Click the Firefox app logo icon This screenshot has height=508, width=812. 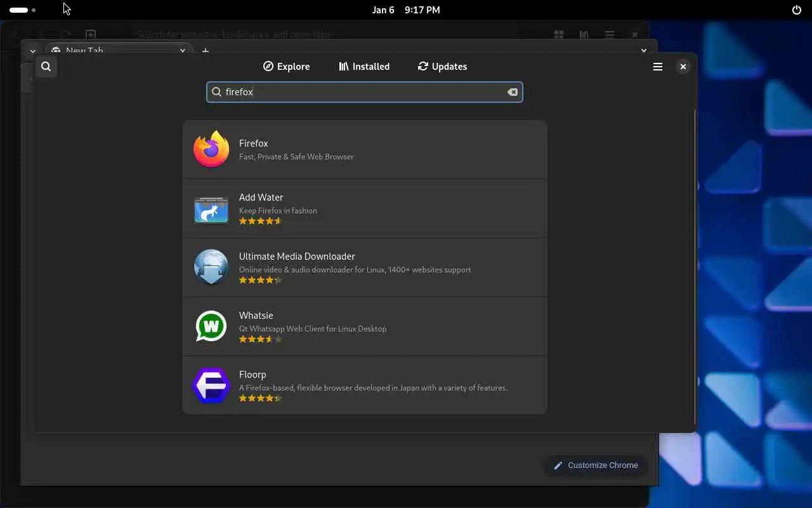click(211, 149)
